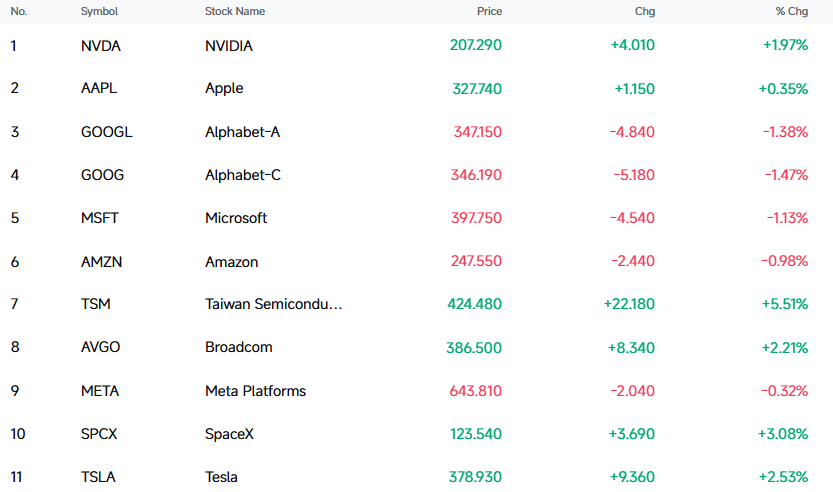833x492 pixels.
Task: Open the NVDA stock symbol
Action: [x=101, y=46]
